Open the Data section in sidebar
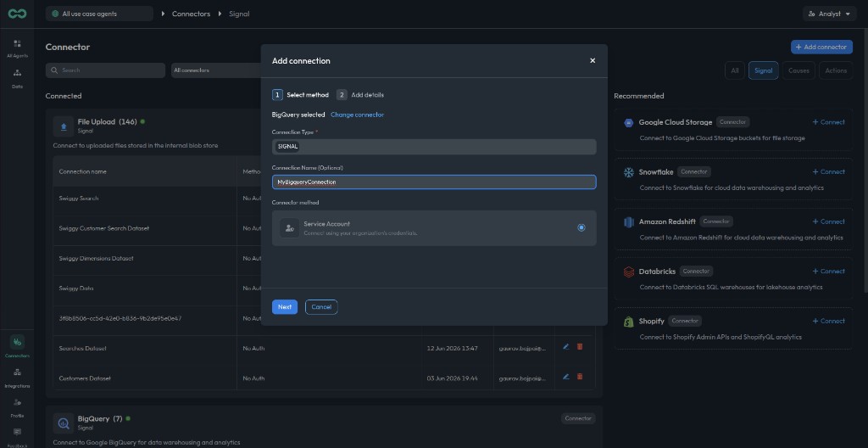The image size is (868, 448). pyautogui.click(x=17, y=79)
